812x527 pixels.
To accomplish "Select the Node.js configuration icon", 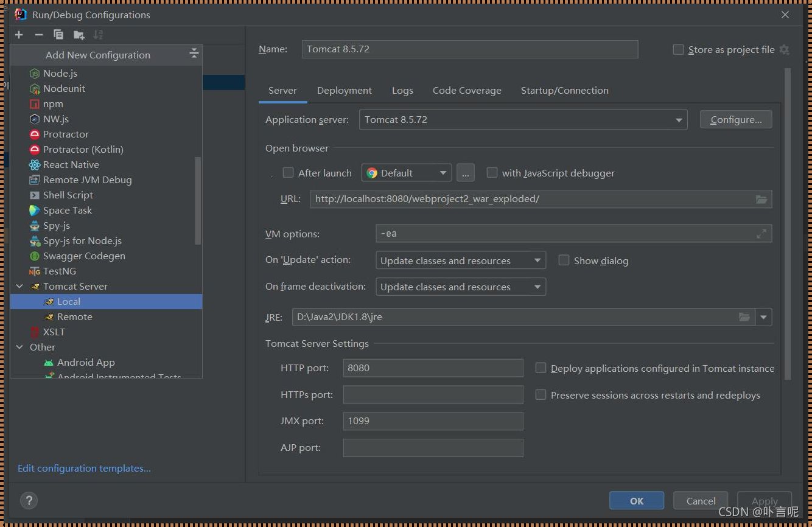I will 35,73.
